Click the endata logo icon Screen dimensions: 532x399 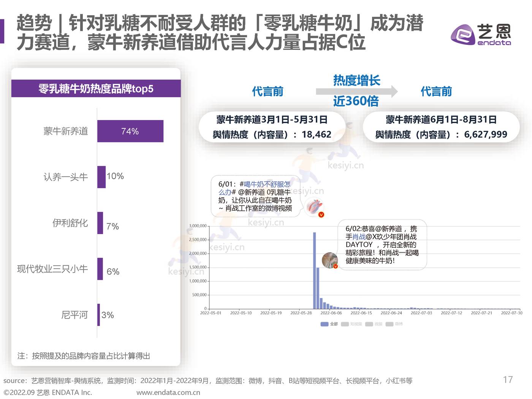click(x=463, y=35)
